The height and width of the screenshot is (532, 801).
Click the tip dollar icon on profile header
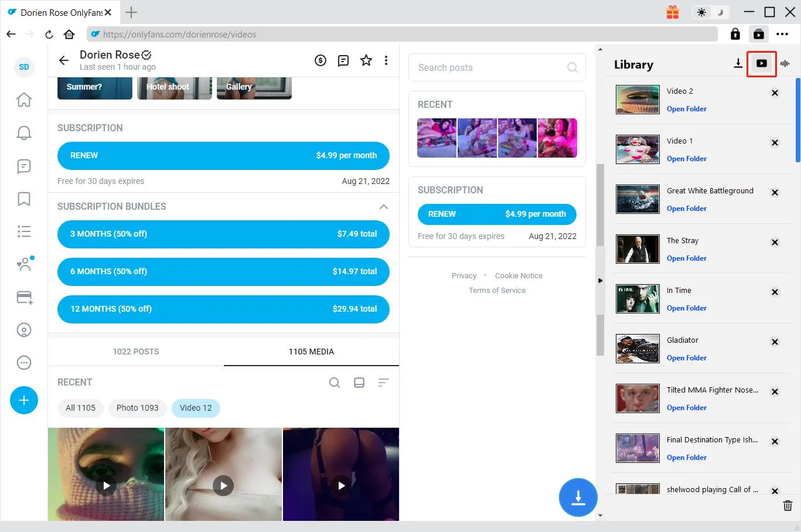[321, 60]
